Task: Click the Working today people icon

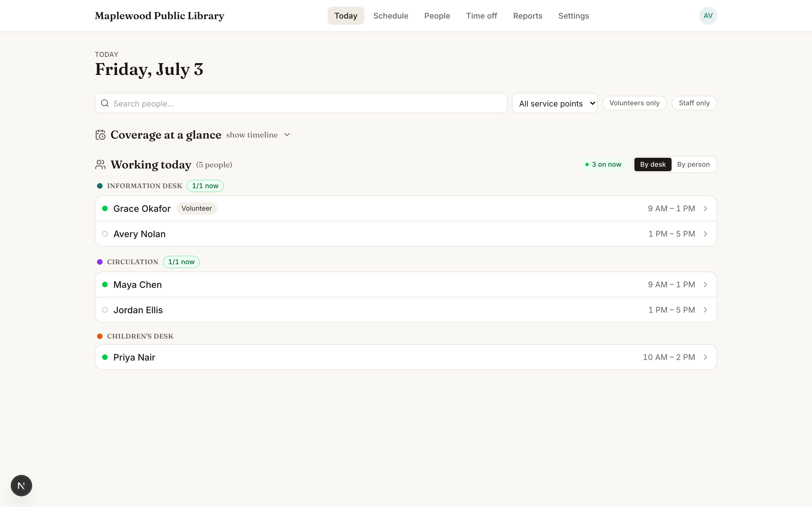Action: (100, 165)
